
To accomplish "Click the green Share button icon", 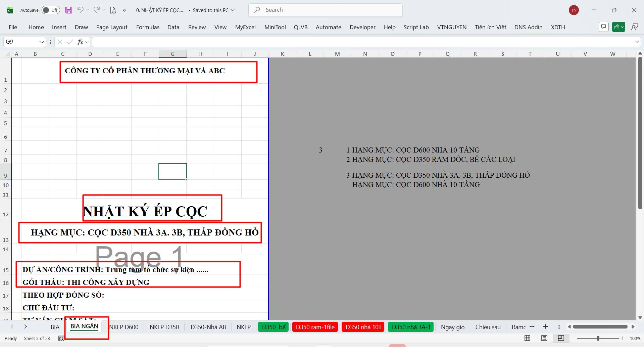I will (618, 27).
